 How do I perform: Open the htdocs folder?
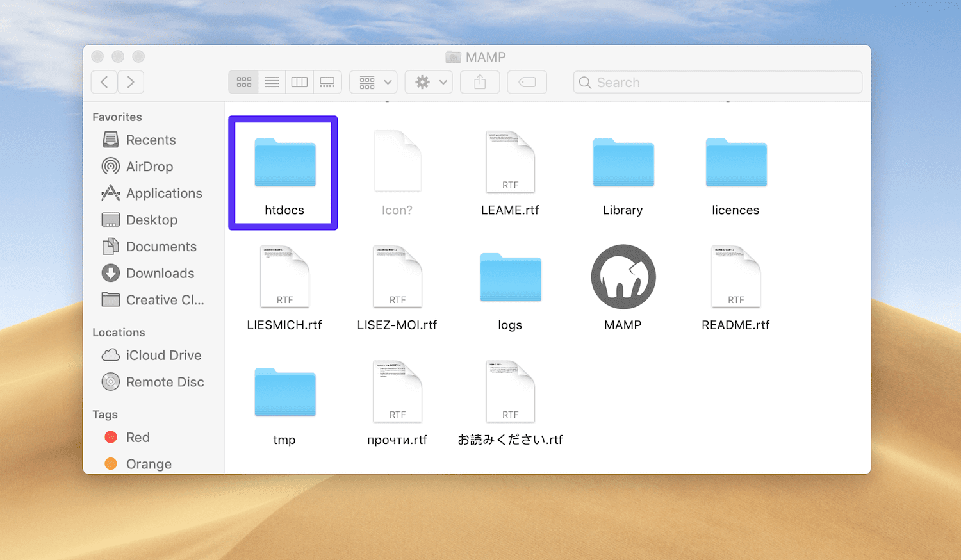[x=283, y=163]
